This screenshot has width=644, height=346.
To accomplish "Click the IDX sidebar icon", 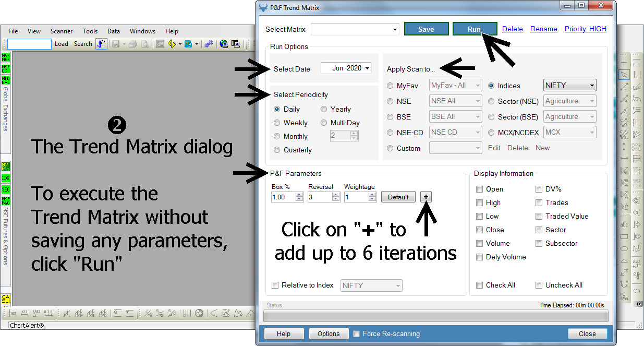I will coord(6,178).
